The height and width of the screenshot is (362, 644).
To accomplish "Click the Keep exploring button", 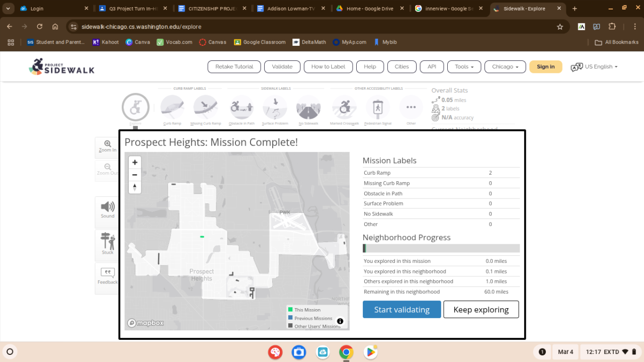I will (481, 309).
